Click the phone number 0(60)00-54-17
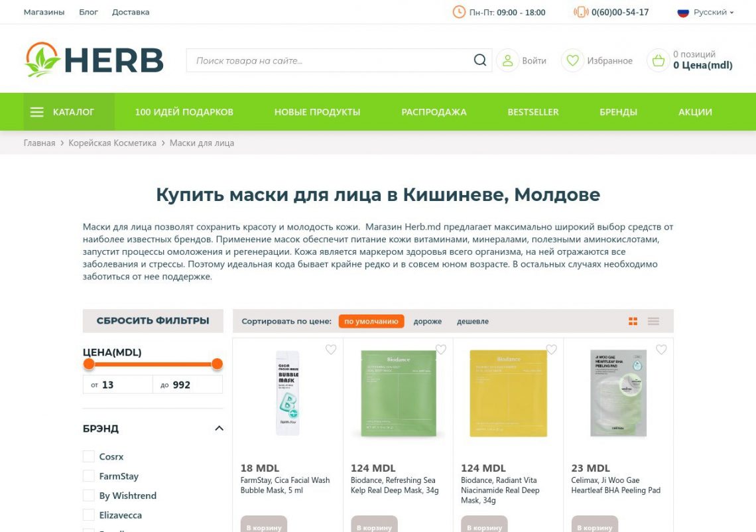This screenshot has height=532, width=756. [620, 12]
